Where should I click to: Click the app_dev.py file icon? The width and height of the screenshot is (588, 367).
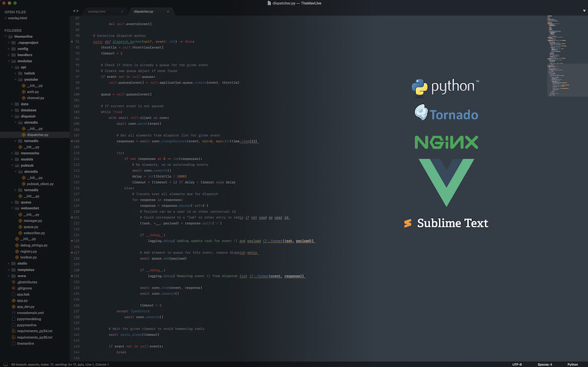14,307
